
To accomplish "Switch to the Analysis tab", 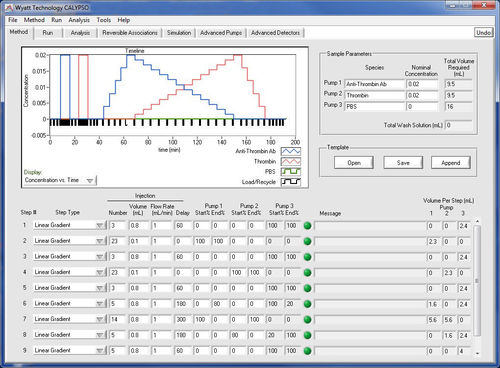I will (x=80, y=33).
